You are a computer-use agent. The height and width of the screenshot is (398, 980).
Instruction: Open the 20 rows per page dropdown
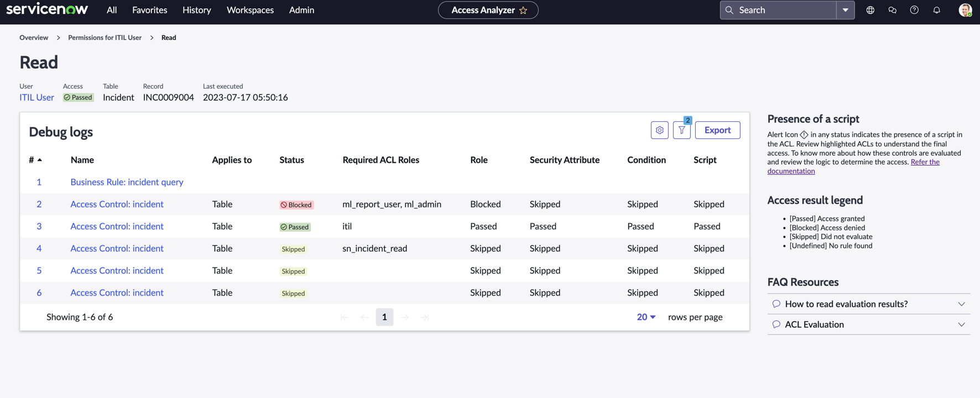click(646, 317)
